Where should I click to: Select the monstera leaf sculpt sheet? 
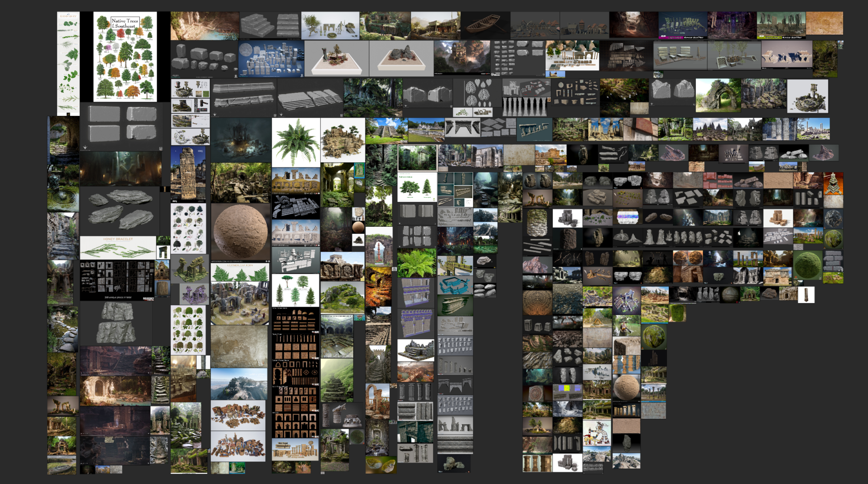click(x=477, y=93)
